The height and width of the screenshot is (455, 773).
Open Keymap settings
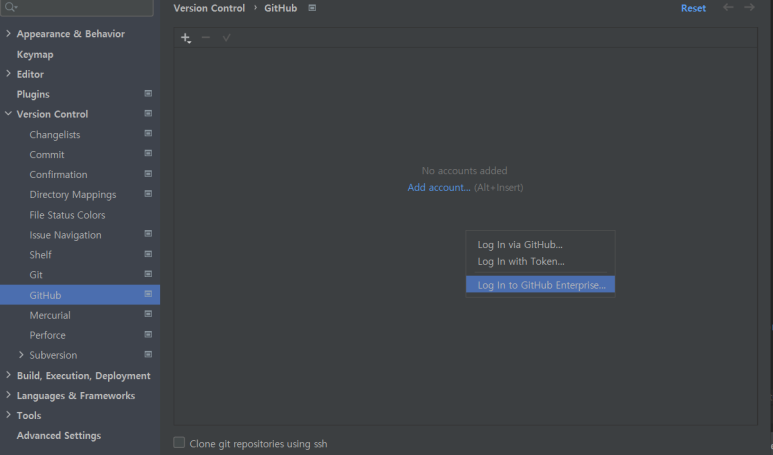point(35,54)
